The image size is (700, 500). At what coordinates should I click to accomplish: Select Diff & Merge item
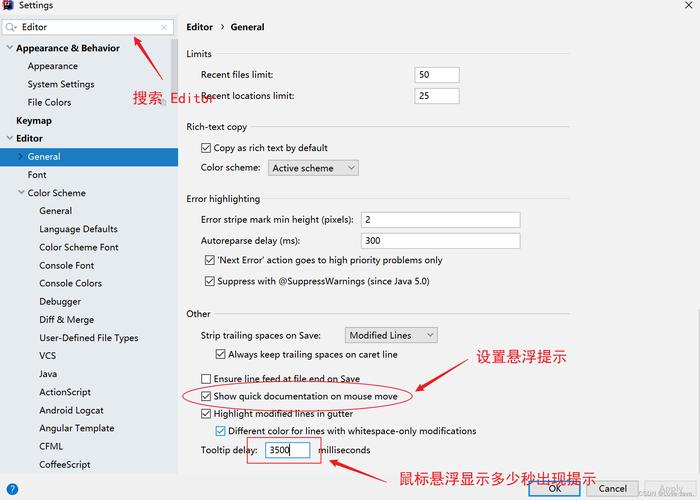(x=67, y=320)
